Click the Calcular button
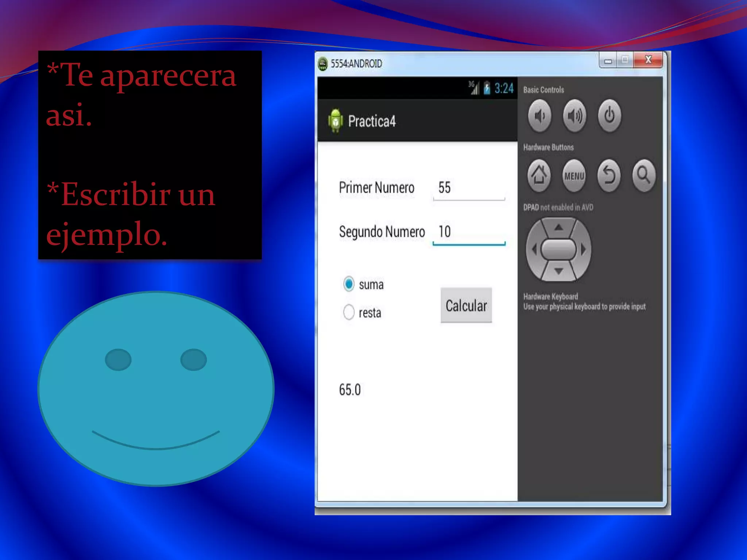 point(466,306)
